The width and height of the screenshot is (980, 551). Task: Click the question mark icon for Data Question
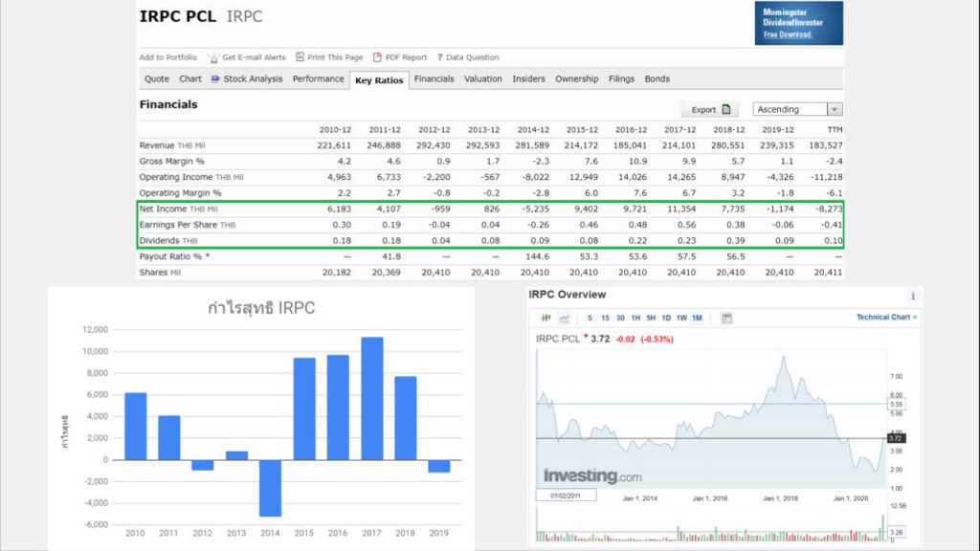point(439,56)
